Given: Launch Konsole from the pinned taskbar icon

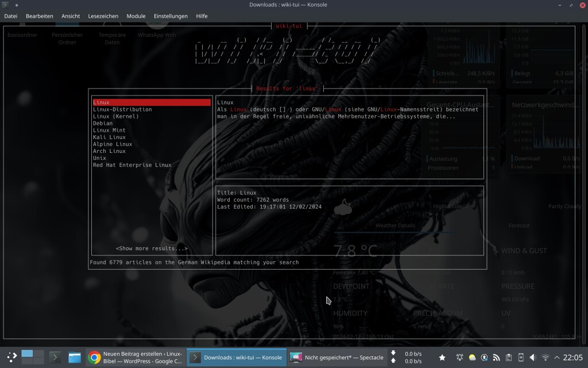Looking at the screenshot, I should 55,357.
